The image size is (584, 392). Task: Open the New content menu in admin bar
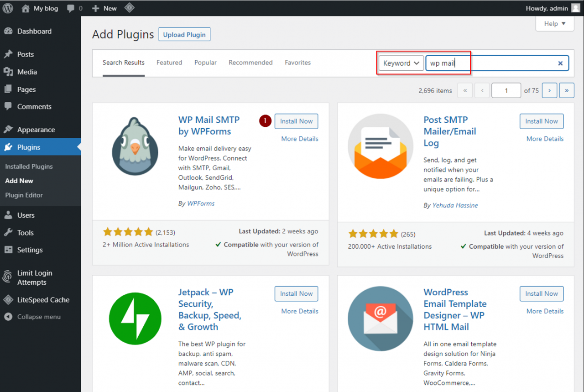tap(104, 8)
